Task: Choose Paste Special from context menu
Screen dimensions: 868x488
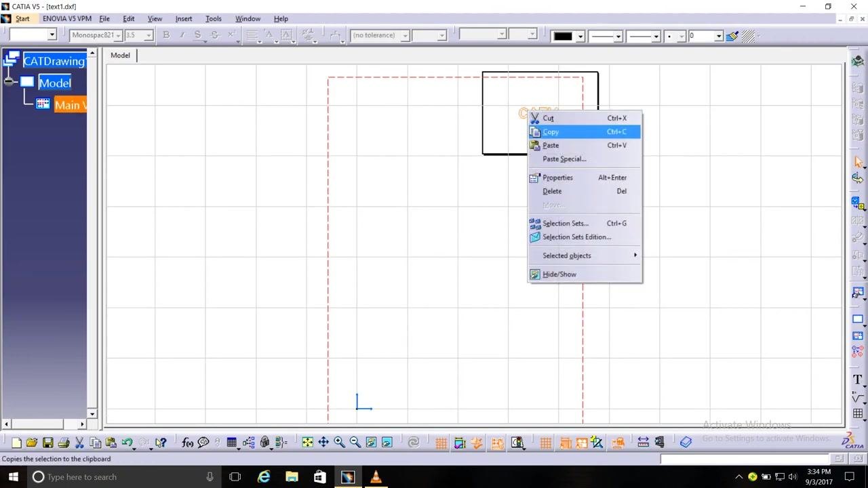Action: pos(585,159)
